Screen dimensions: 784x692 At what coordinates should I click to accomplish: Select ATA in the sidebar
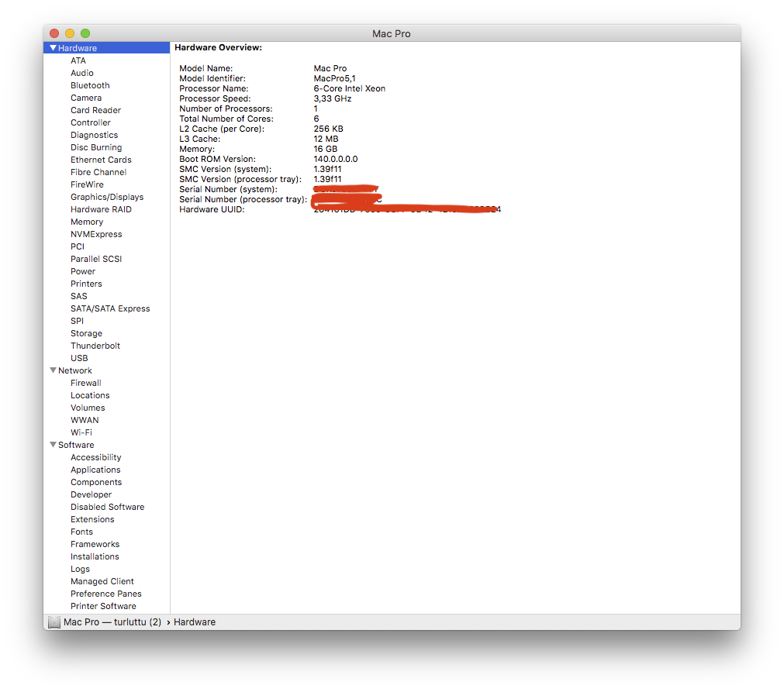point(78,60)
